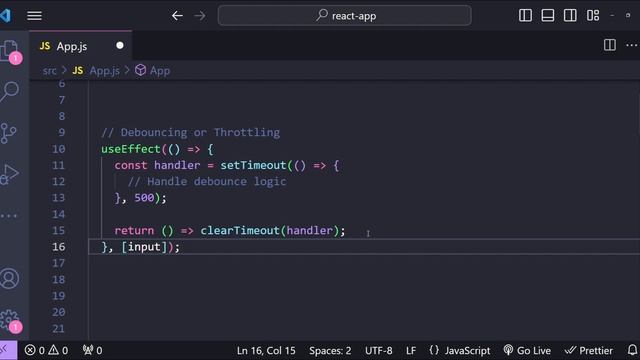Click the const handler declaration
The image size is (640, 360).
pos(157,165)
